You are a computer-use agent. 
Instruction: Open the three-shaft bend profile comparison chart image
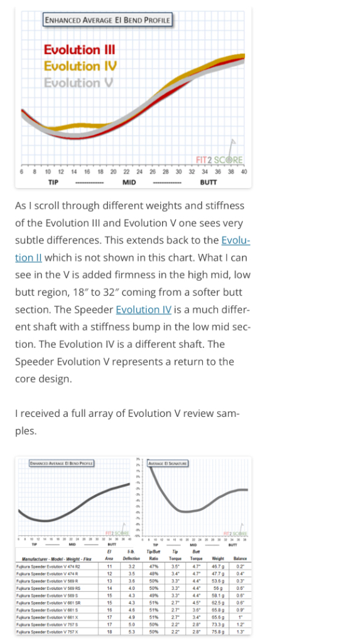coord(133,97)
